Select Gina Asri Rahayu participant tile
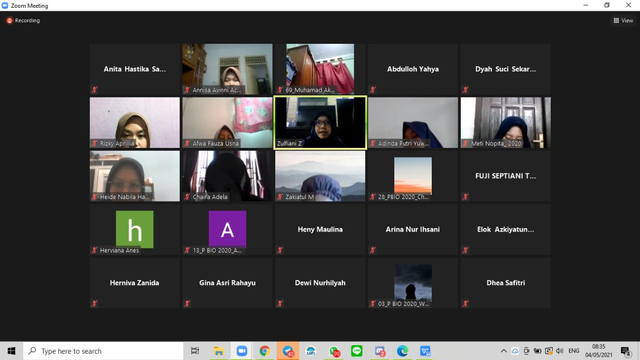This screenshot has height=360, width=640. pos(227,283)
